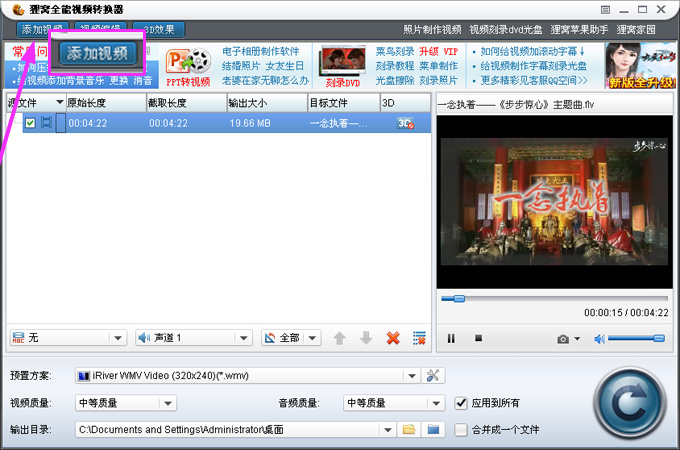
Task: Open snapshot options dropdown arrow
Action: [577, 339]
